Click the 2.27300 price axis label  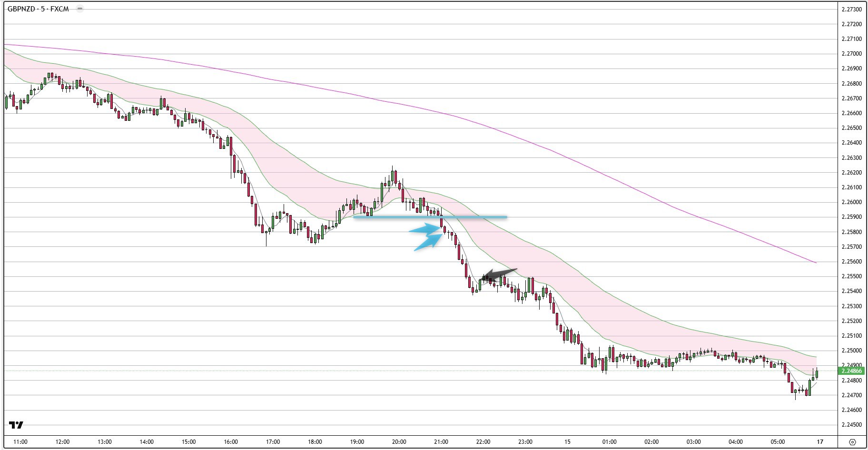(x=851, y=9)
